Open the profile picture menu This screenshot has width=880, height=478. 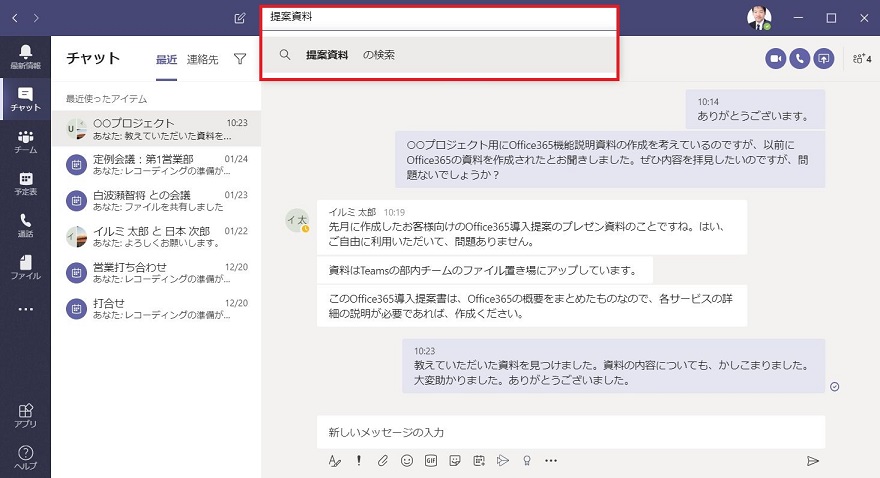[759, 18]
